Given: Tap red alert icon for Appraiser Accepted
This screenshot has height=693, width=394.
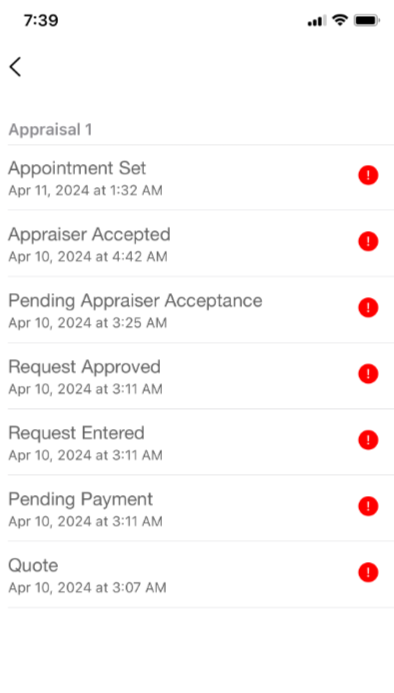Looking at the screenshot, I should [368, 241].
